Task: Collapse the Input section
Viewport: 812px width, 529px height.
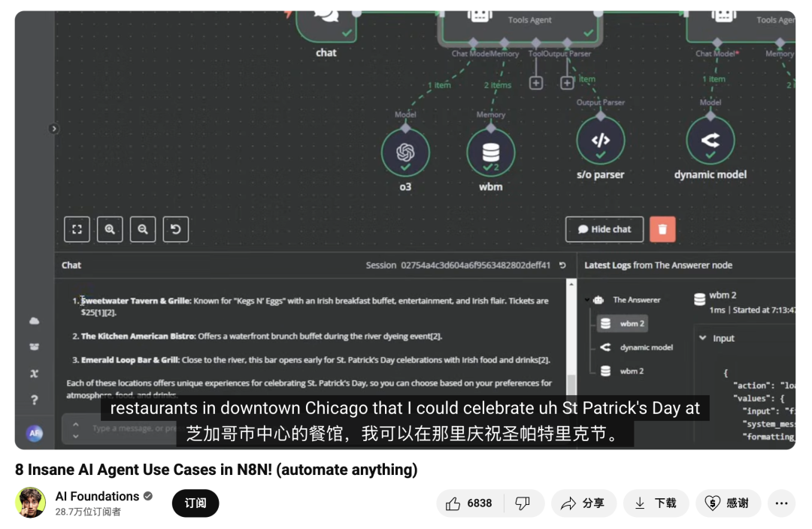Action: 703,338
